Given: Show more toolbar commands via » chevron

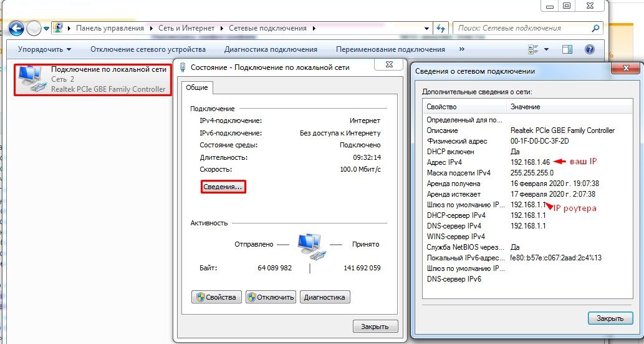Looking at the screenshot, I should coord(461,49).
